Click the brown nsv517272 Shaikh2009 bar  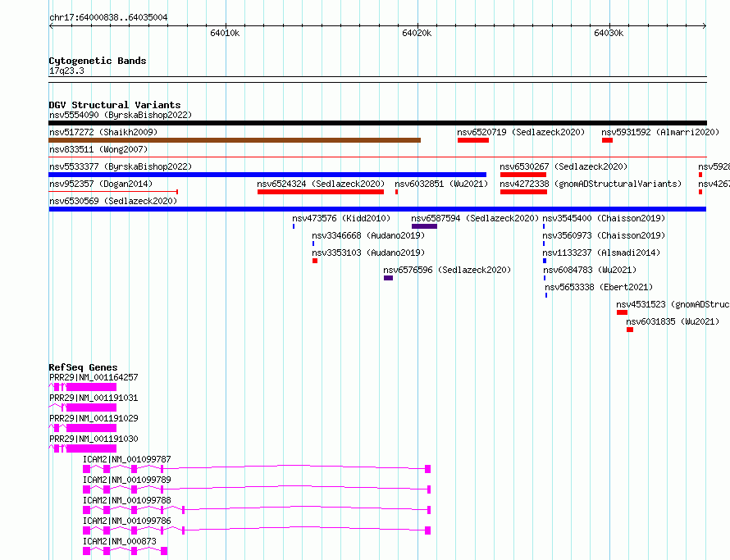point(235,140)
